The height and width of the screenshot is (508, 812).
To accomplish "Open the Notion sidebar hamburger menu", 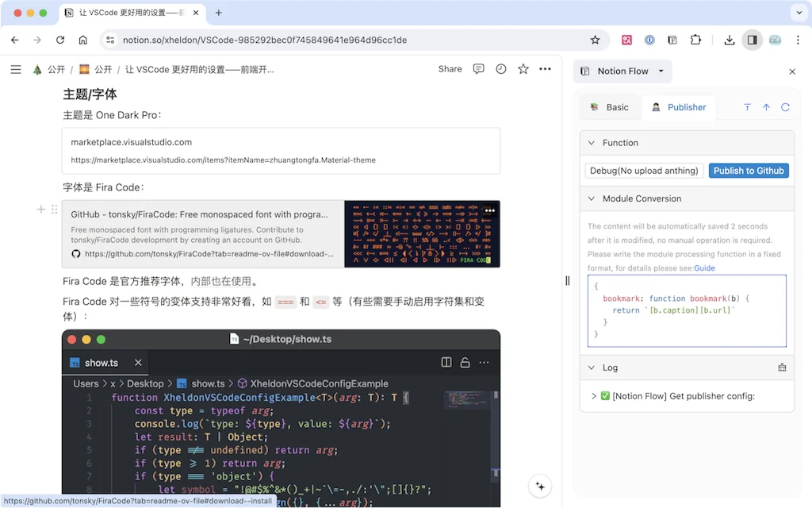I will point(16,69).
